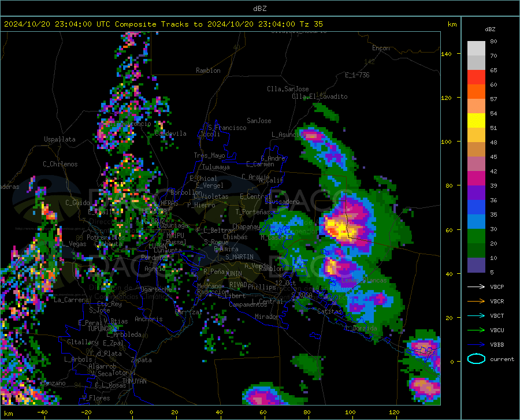Click the Mirador place label
Screen dimensions: 520x420
click(266, 317)
